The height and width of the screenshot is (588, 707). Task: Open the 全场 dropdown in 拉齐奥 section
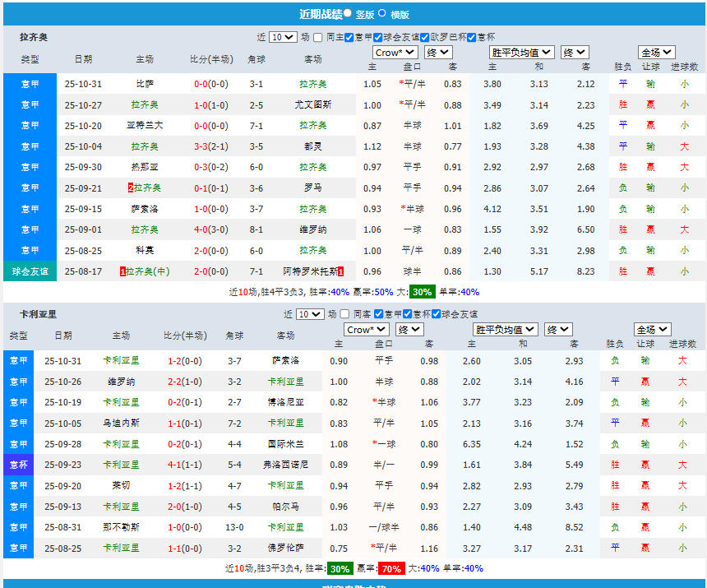click(x=656, y=53)
